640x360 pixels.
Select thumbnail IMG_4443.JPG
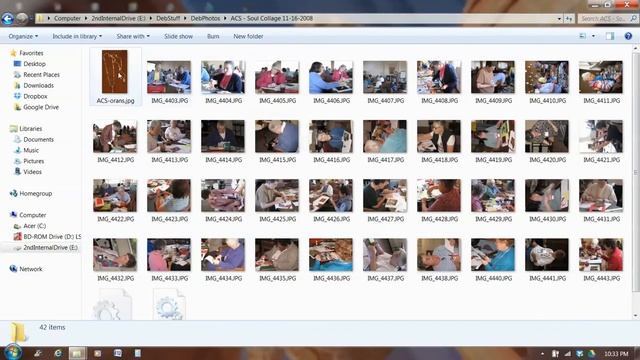(601, 255)
